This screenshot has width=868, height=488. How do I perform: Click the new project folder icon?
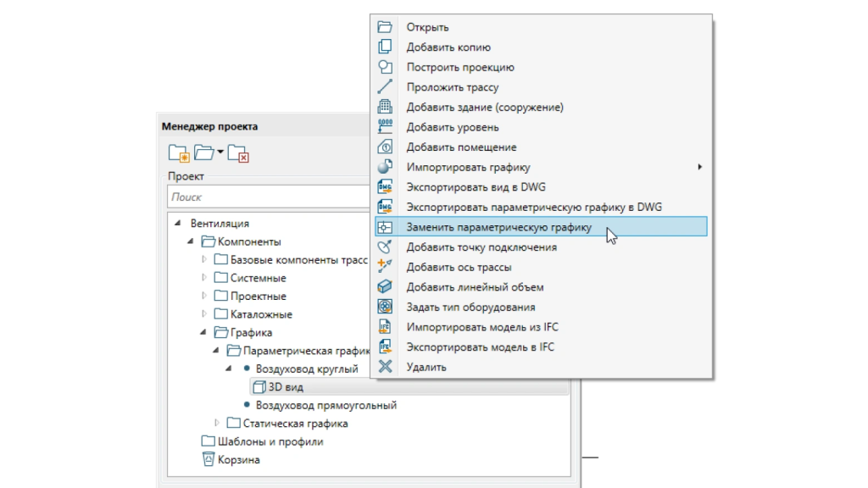click(x=178, y=153)
